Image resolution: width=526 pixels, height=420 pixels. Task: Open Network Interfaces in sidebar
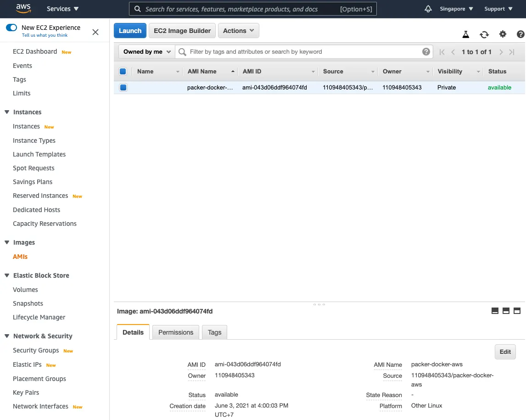tap(40, 406)
